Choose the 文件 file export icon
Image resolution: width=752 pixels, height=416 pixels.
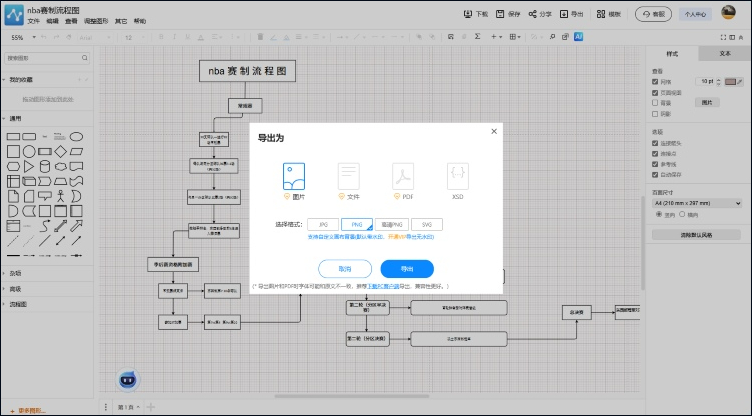click(348, 176)
